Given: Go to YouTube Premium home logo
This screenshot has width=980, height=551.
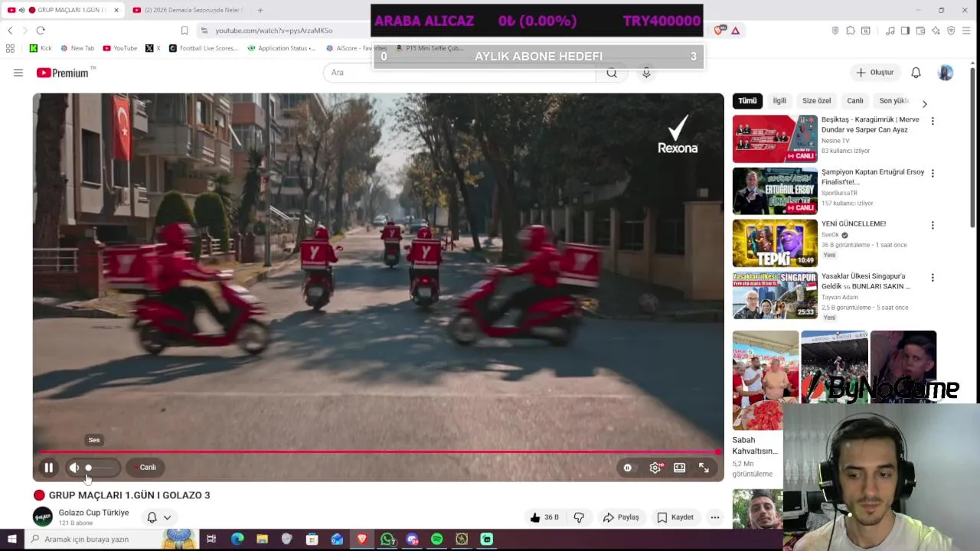Looking at the screenshot, I should point(64,73).
